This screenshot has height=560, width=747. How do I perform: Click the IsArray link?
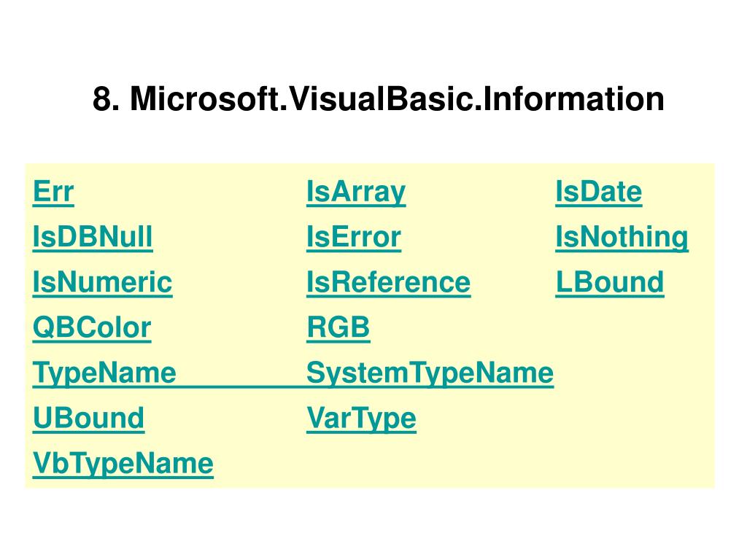[x=356, y=192]
